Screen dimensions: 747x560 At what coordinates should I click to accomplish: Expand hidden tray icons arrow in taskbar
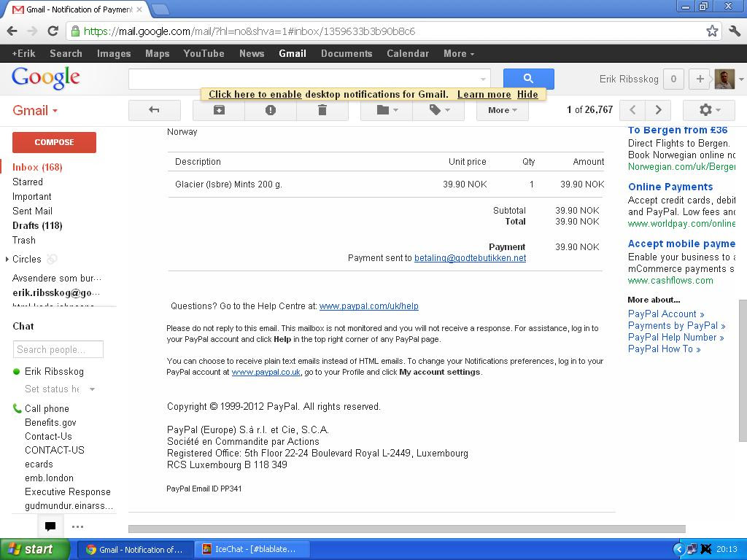pos(679,549)
